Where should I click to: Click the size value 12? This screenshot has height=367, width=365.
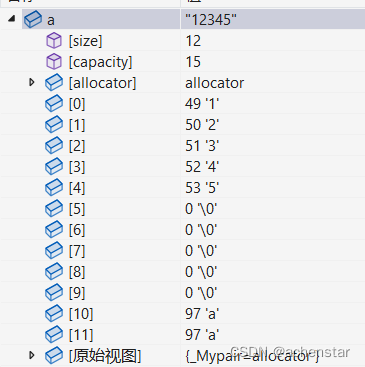pyautogui.click(x=193, y=41)
